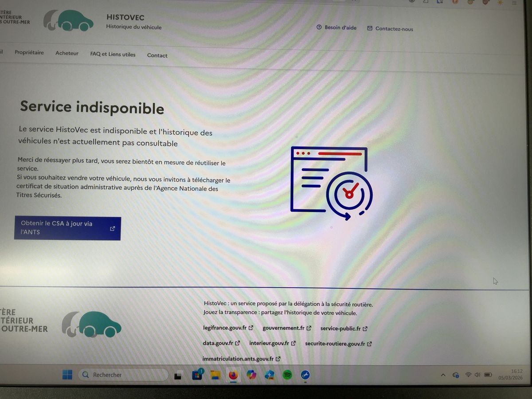Click the HISTOVEC site title
The image size is (532, 399).
click(125, 17)
